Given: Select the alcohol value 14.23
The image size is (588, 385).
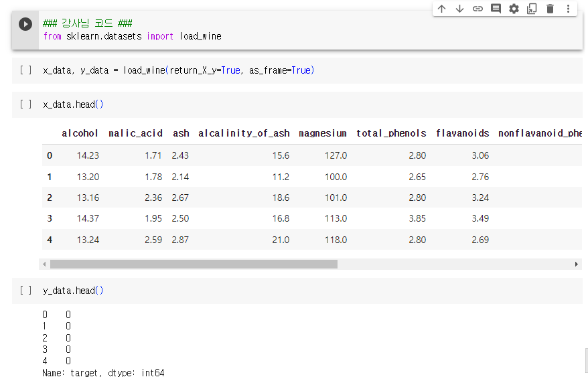Looking at the screenshot, I should tap(88, 155).
